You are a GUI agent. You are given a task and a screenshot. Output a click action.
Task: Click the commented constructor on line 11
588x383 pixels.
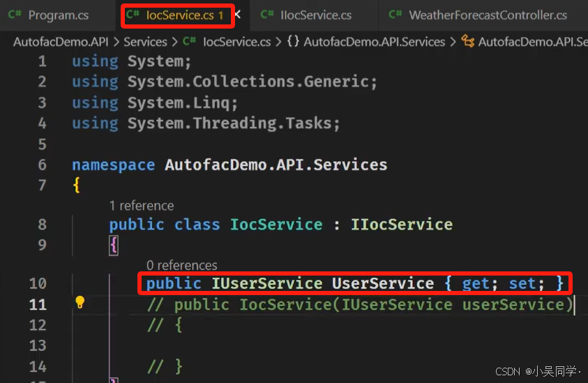pos(360,305)
